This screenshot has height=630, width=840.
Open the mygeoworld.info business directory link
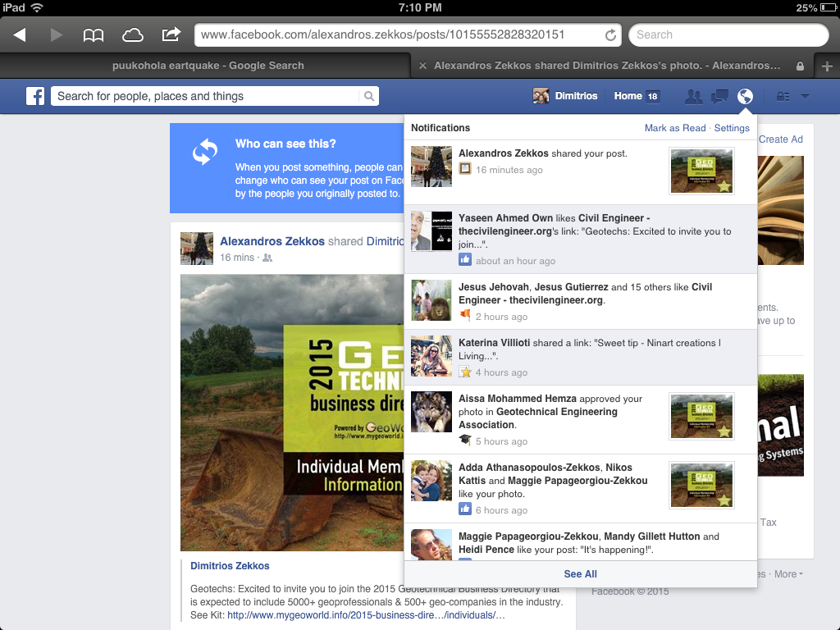point(366,615)
